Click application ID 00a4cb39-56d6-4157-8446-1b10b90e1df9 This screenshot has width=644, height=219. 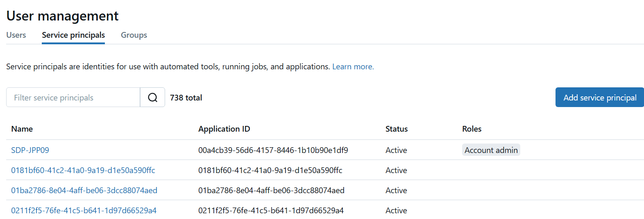pos(273,150)
